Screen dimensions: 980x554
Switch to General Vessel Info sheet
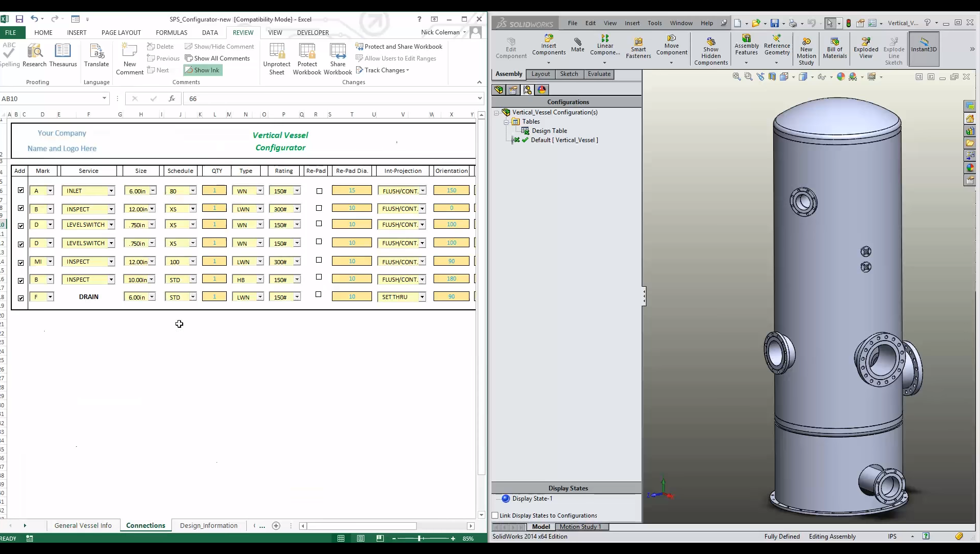[83, 525]
